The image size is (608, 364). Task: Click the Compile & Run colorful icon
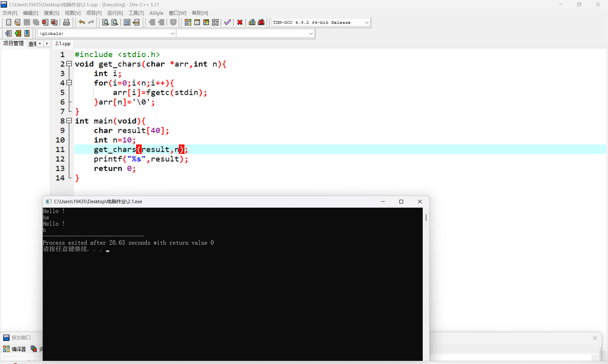point(206,22)
